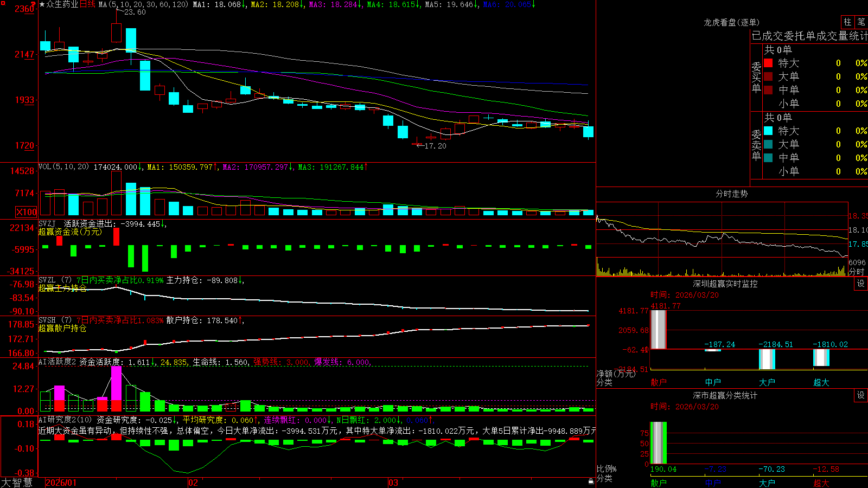
Task: Click the ×100 volume unit box
Action: 27,212
